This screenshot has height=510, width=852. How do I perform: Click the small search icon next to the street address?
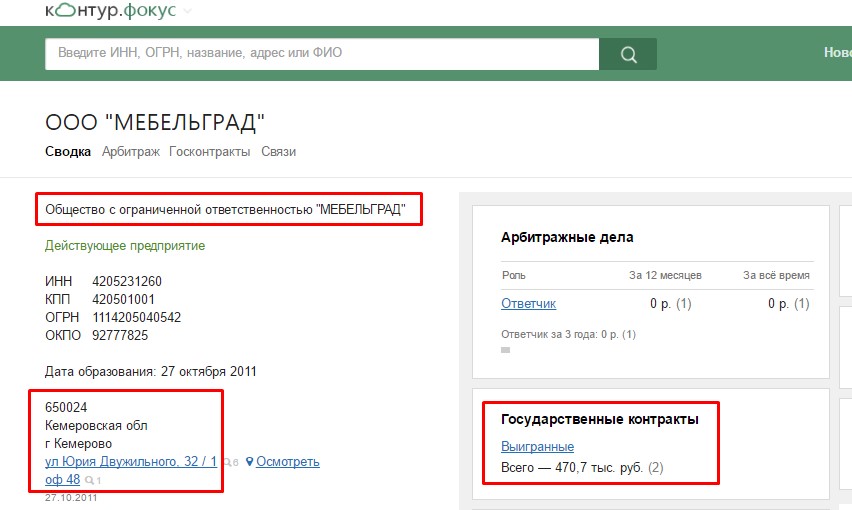pyautogui.click(x=230, y=463)
